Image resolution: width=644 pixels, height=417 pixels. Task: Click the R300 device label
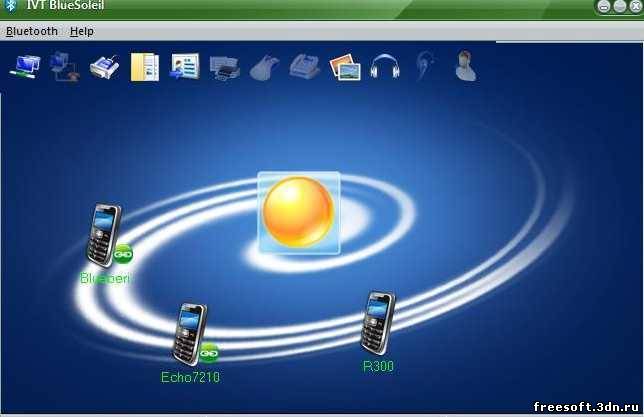[x=378, y=366]
